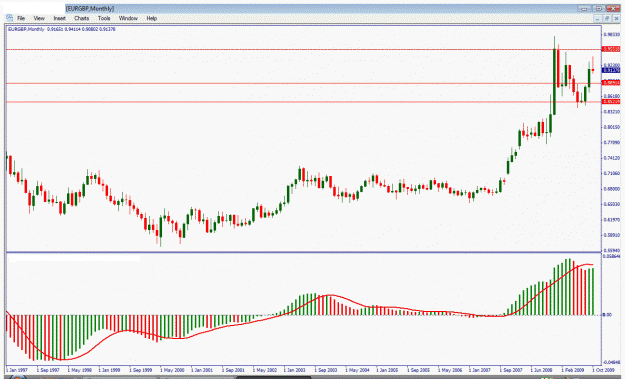
Task: Click the 1 May 2004 date label
Action: pos(357,370)
